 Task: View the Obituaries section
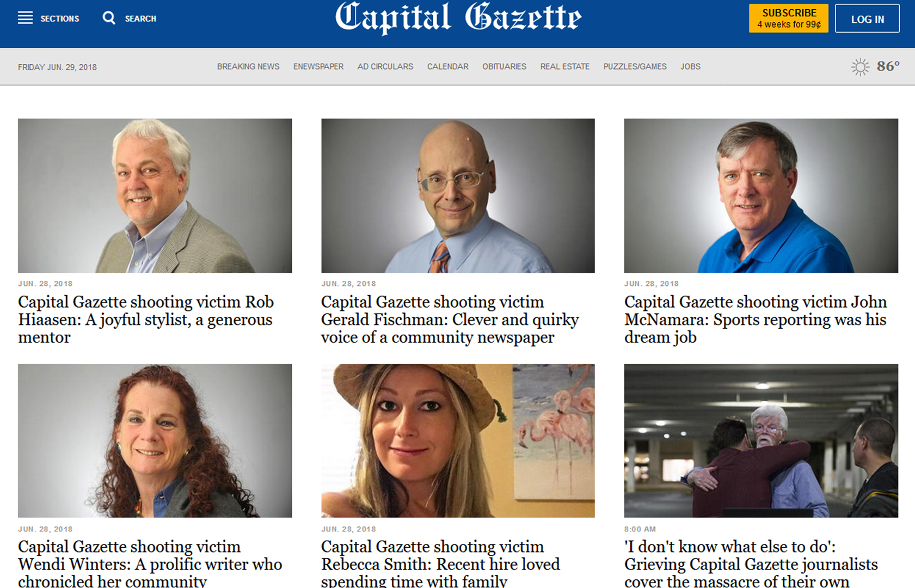pyautogui.click(x=504, y=66)
